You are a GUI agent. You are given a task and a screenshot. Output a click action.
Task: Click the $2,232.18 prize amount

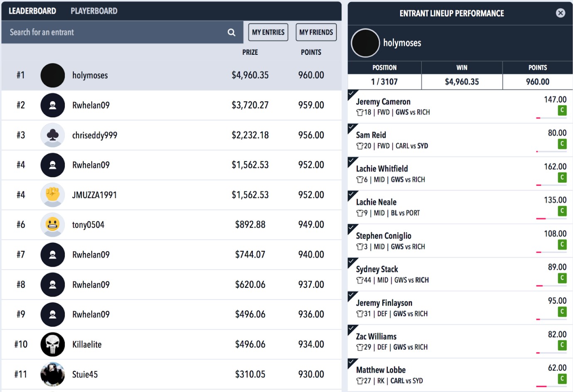pos(250,135)
